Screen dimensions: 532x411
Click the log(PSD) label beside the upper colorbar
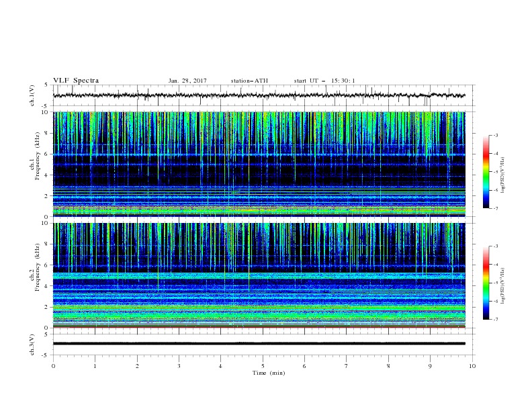[503, 175]
